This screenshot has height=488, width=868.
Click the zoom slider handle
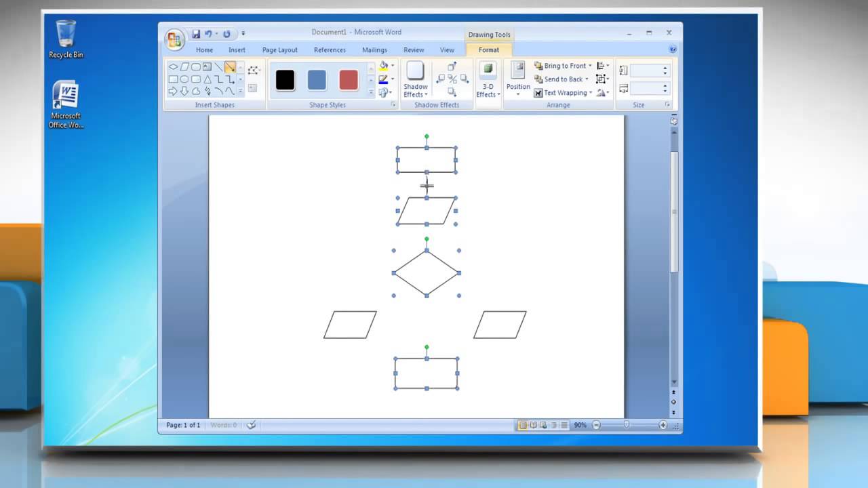[627, 424]
